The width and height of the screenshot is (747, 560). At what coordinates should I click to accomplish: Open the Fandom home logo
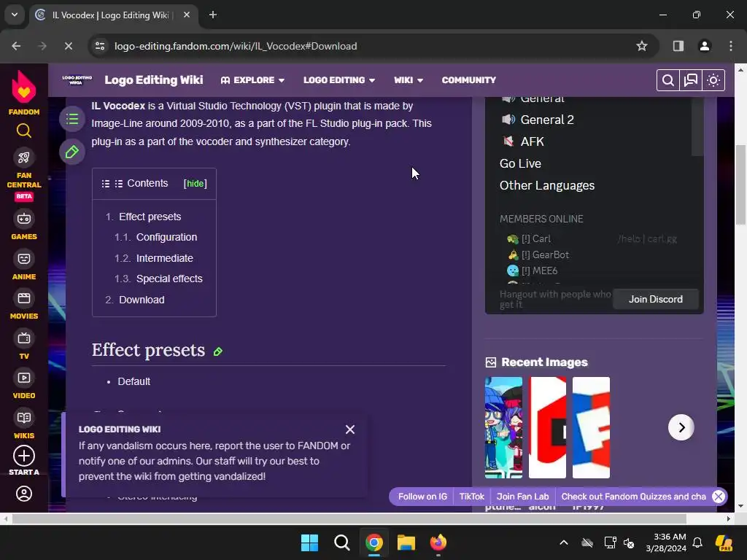click(24, 93)
